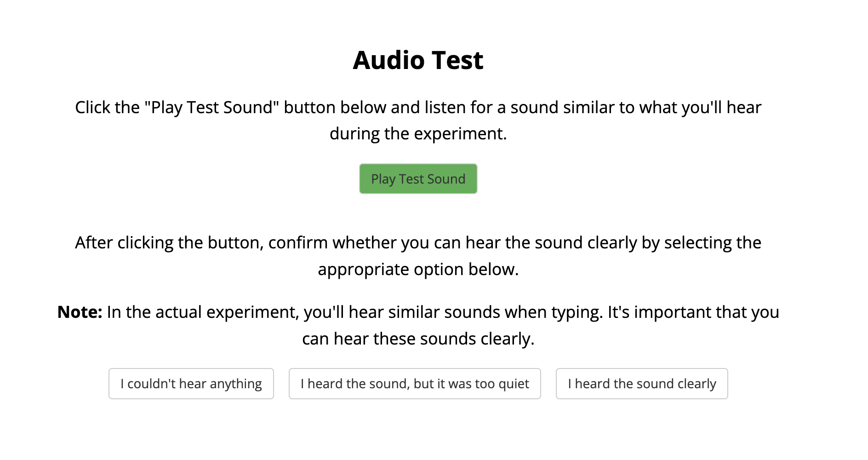Indicate the sound was heard clearly
This screenshot has width=868, height=460.
pyautogui.click(x=642, y=384)
